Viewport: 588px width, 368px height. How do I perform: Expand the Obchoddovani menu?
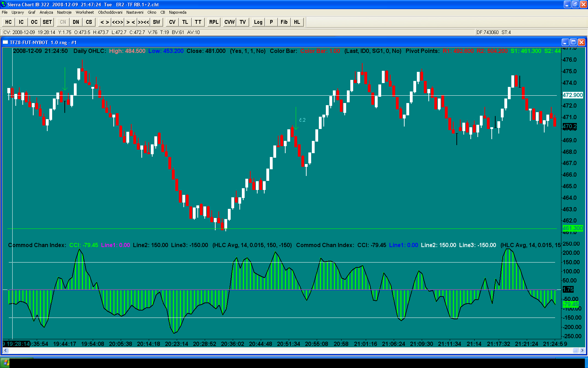[x=110, y=12]
